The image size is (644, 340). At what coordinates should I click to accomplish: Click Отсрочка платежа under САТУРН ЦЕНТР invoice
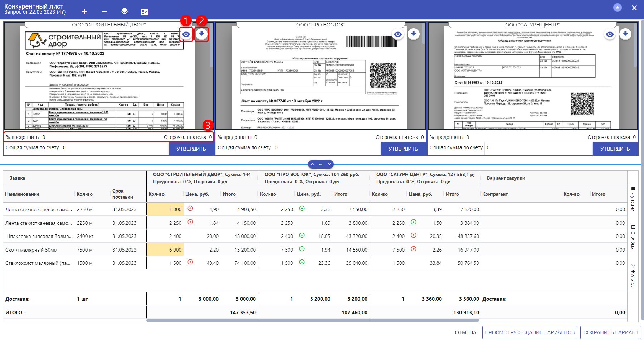(x=611, y=137)
